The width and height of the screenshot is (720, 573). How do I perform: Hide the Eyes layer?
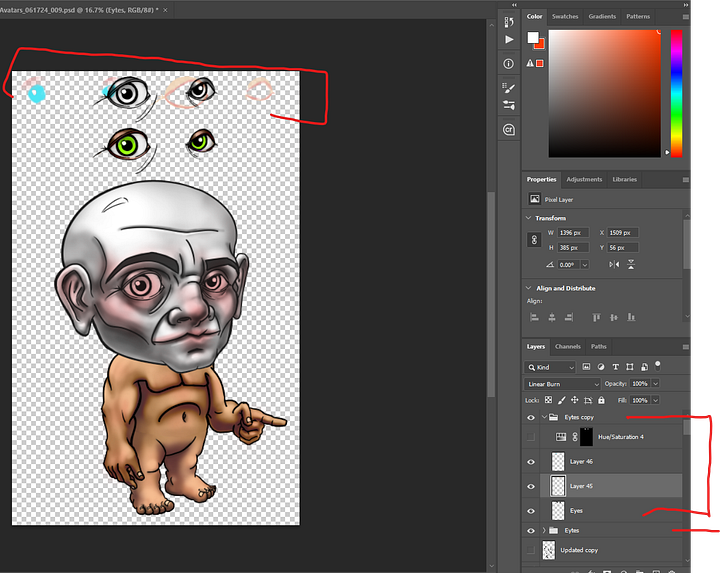pyautogui.click(x=531, y=511)
